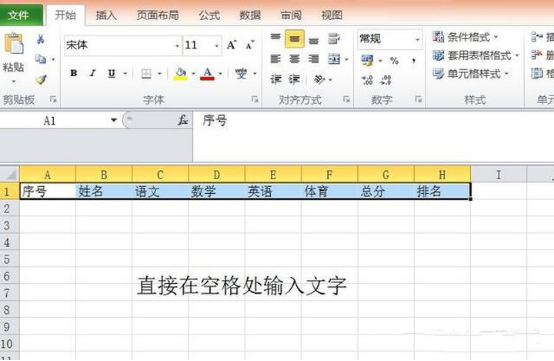Open 数字 number dialog launcher
554x361 pixels.
point(418,100)
